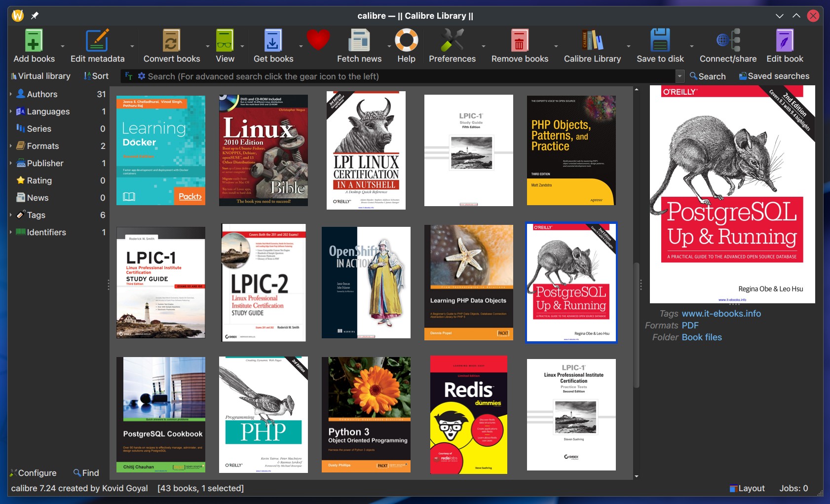Click inside the search input field
Viewport: 830px width, 504px height.
point(410,76)
